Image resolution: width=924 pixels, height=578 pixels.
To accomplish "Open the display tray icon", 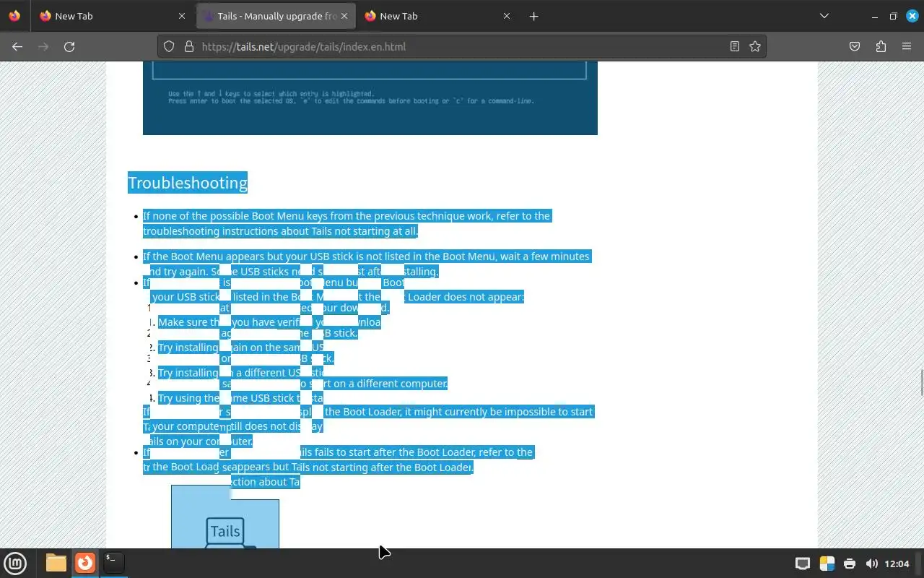I will point(803,564).
